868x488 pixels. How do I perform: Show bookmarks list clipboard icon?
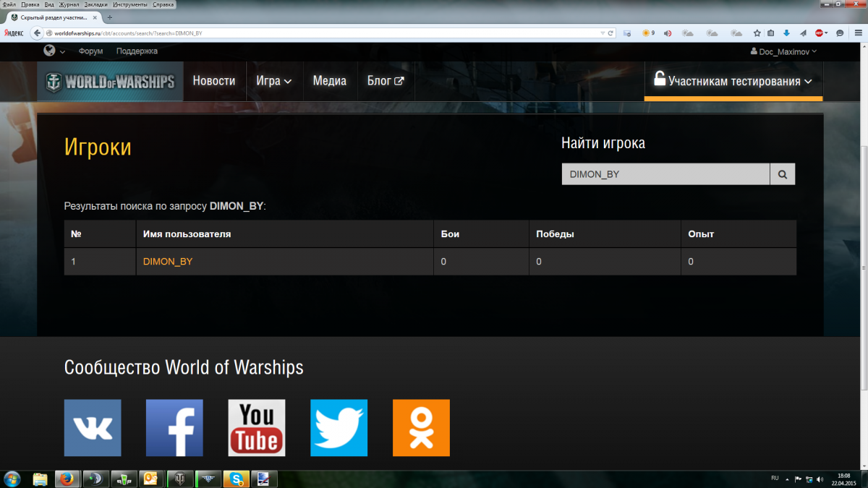click(x=771, y=33)
